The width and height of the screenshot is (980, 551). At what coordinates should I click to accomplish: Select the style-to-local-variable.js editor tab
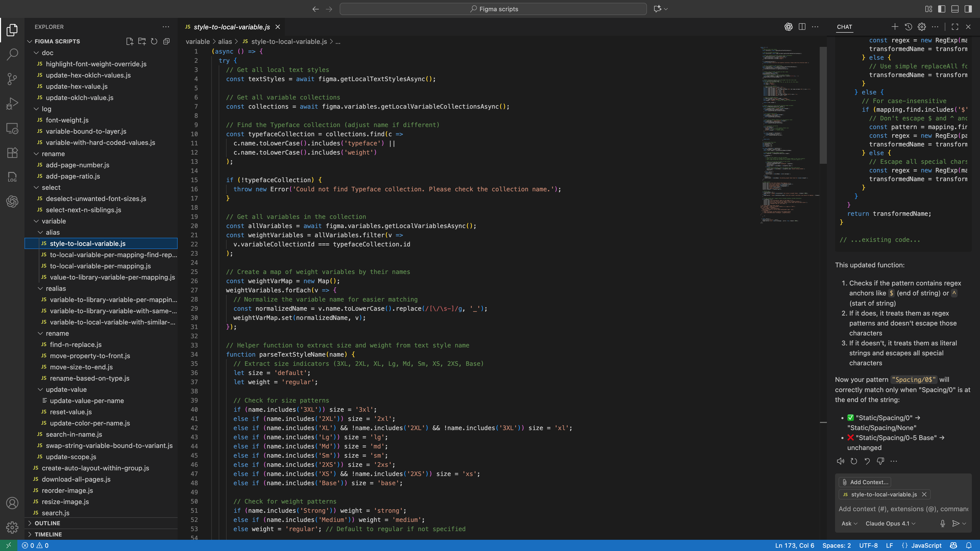[231, 27]
